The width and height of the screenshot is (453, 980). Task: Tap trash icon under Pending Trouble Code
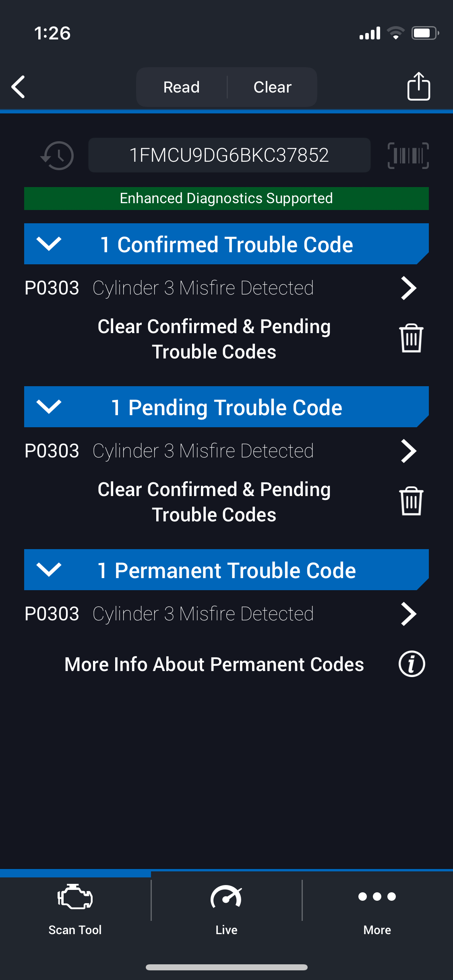[x=411, y=501]
